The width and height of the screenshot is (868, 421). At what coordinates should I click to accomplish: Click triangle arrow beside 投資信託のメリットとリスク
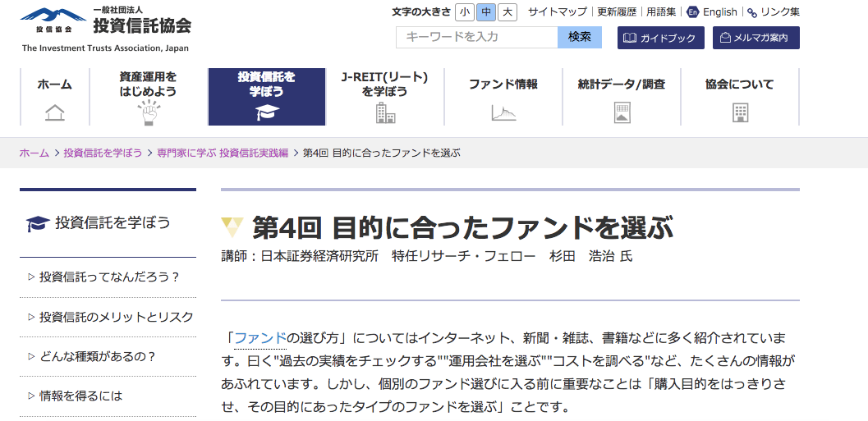tap(31, 317)
